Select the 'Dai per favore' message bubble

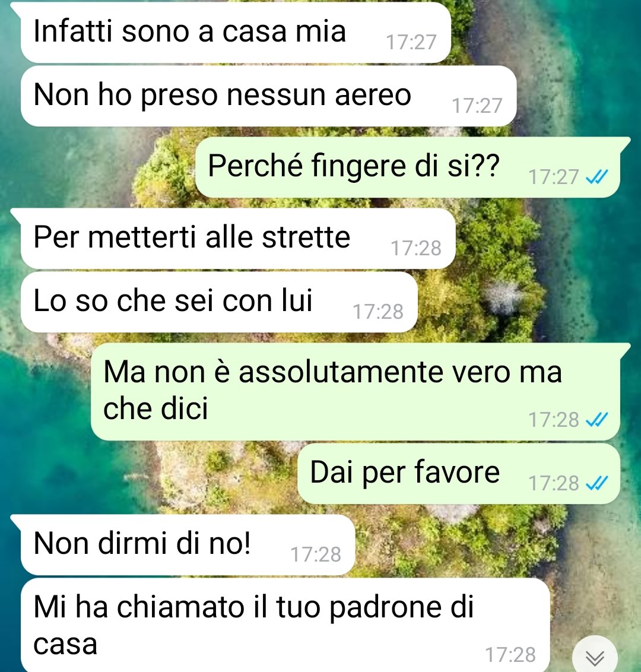point(458,474)
